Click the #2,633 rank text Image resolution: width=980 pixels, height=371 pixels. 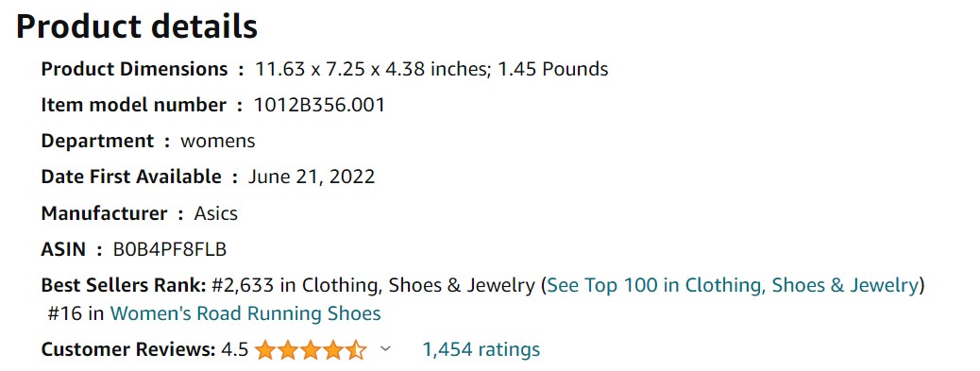243,285
